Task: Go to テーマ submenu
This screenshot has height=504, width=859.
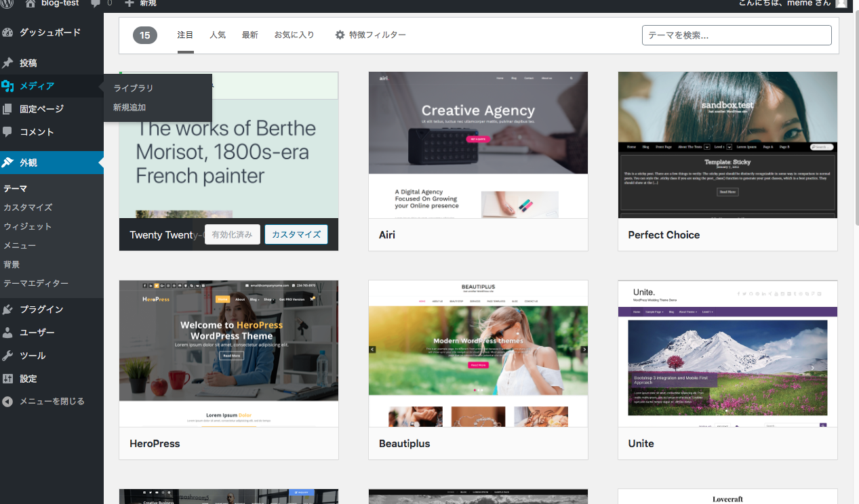Action: coord(16,189)
